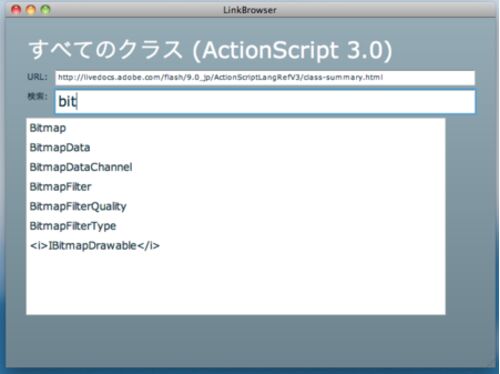Select BitmapFilterQuality in the list
500x374 pixels.
click(236, 207)
